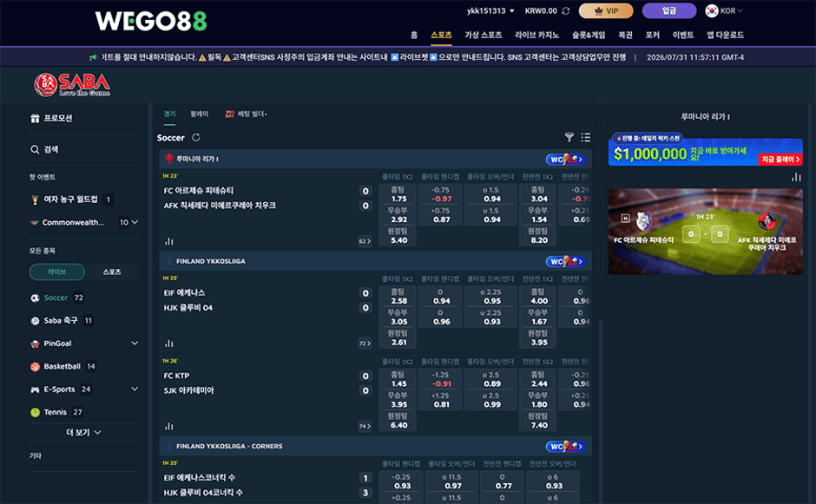Open 여자 농구 월드컵 trophy item
The height and width of the screenshot is (504, 816).
[71, 200]
